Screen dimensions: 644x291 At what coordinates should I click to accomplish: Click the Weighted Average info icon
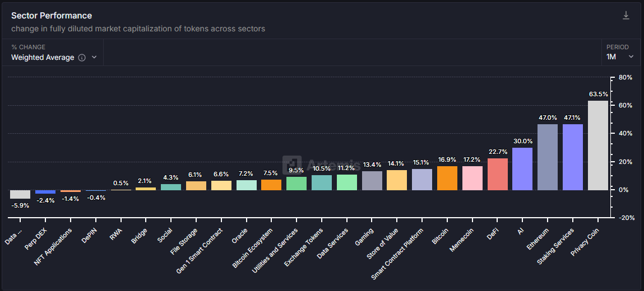tap(82, 58)
